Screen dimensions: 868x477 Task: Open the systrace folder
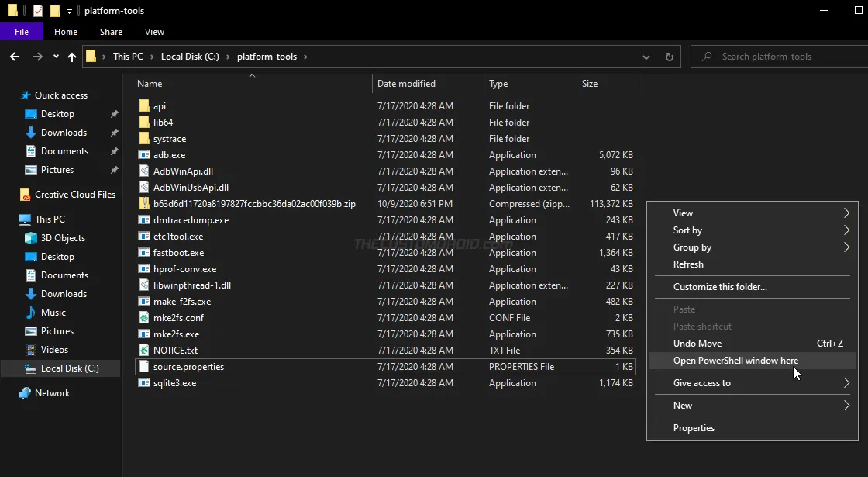170,138
